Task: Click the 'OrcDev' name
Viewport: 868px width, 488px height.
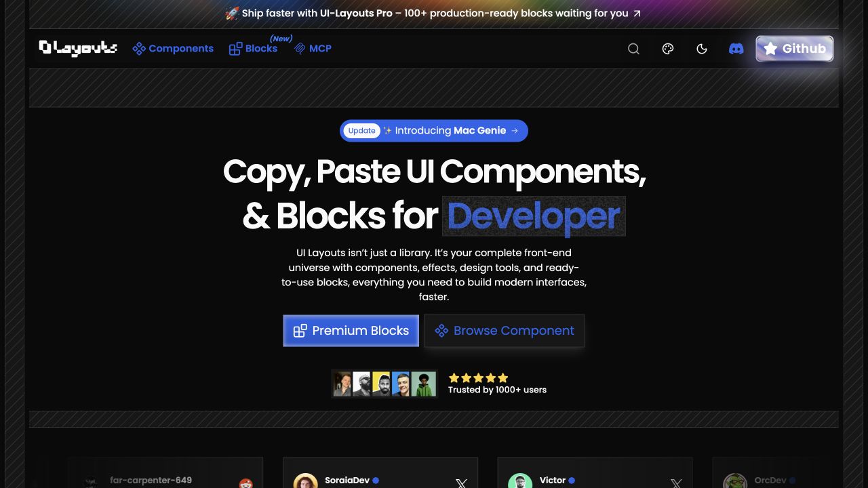Action: [770, 481]
